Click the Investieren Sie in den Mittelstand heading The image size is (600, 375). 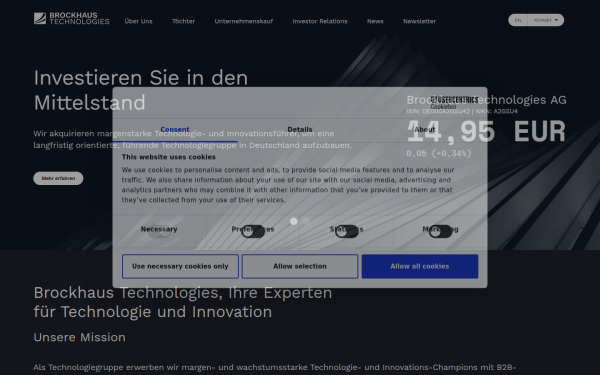click(141, 90)
